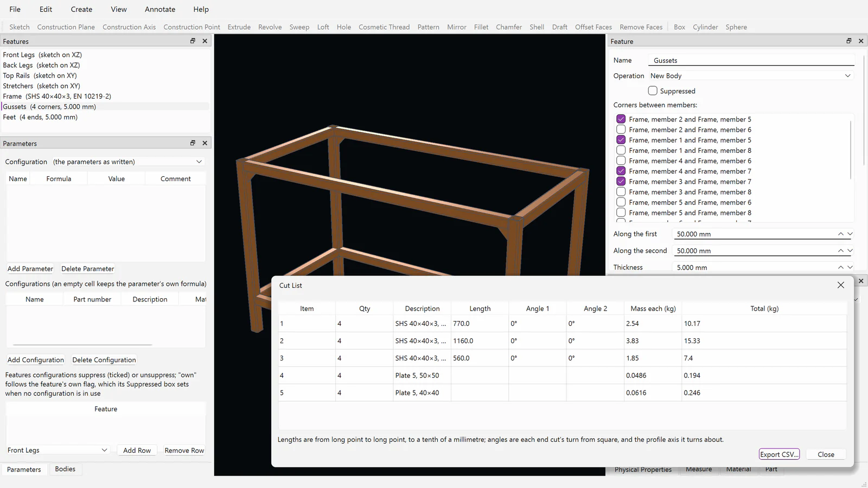
Task: Click the corners list vertical scrollbar
Action: click(x=851, y=150)
